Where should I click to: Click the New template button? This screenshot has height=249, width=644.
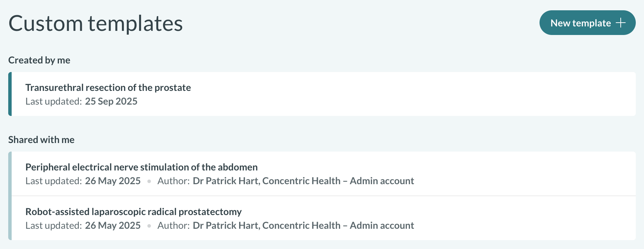coord(580,23)
